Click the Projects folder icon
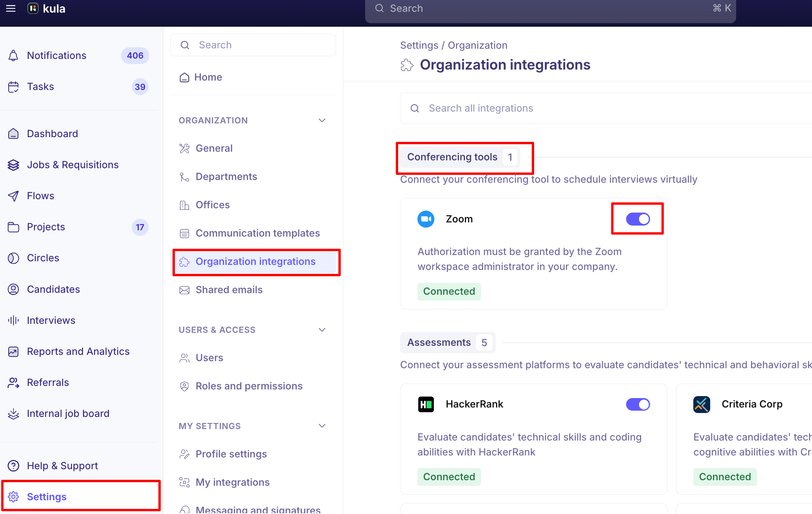The width and height of the screenshot is (812, 514). pyautogui.click(x=13, y=227)
